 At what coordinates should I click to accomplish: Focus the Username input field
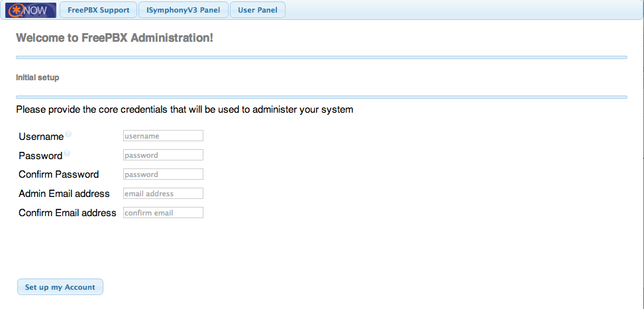coord(163,135)
